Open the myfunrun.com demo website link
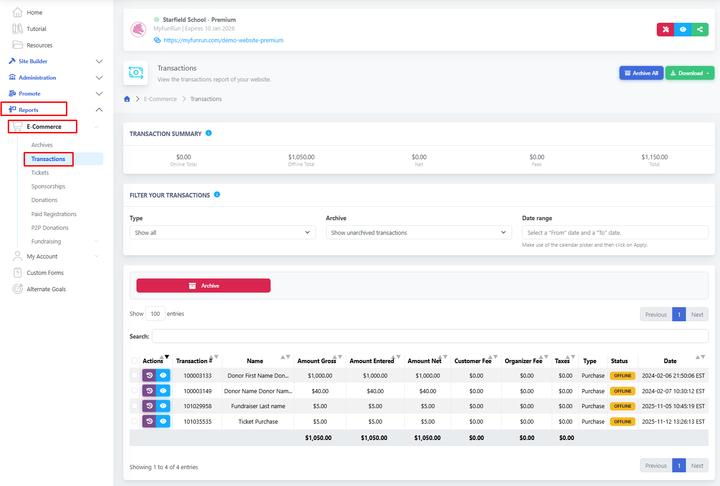The width and height of the screenshot is (720, 486). pyautogui.click(x=224, y=40)
